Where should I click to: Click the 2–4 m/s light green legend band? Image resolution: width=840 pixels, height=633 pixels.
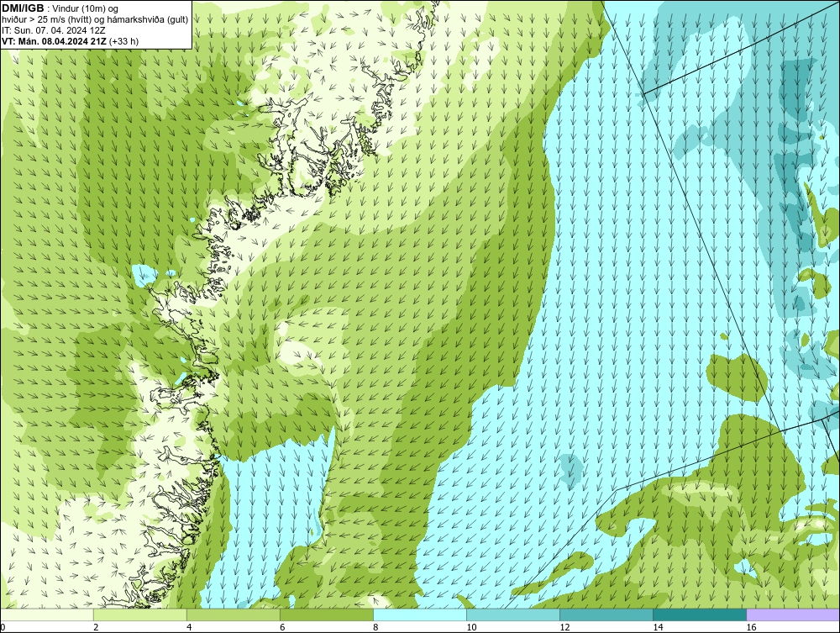pyautogui.click(x=140, y=615)
